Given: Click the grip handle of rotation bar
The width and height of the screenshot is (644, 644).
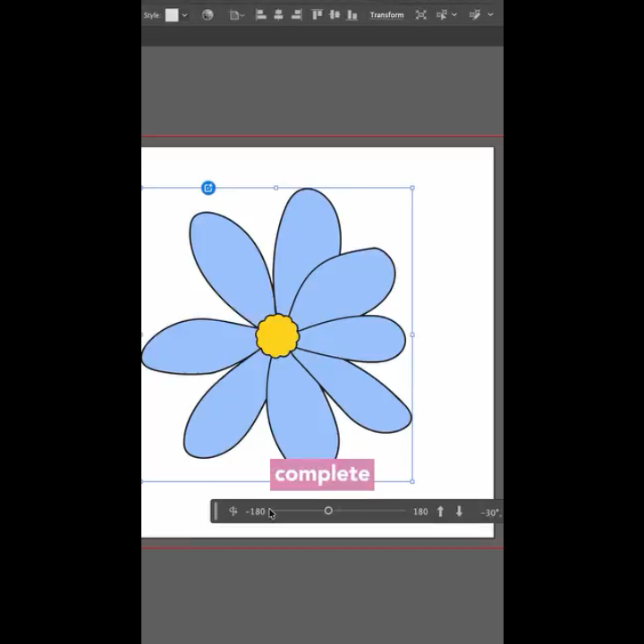Looking at the screenshot, I should coord(216,512).
